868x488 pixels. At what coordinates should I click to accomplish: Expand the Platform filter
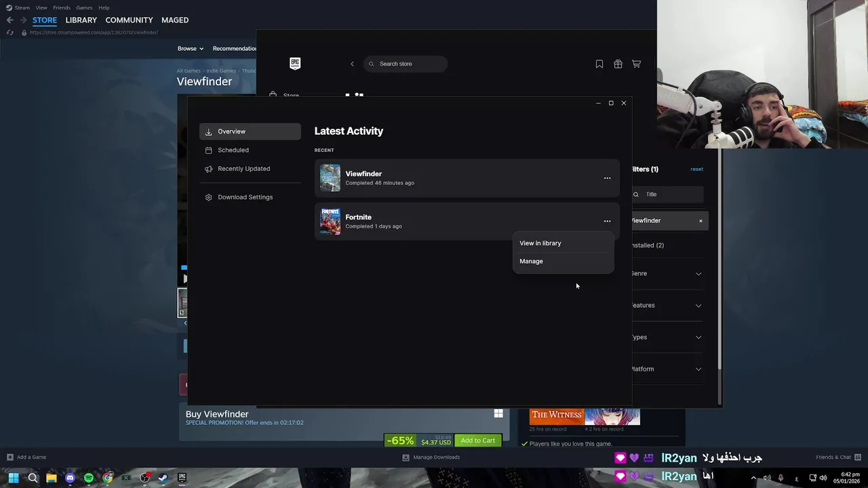[x=667, y=369]
